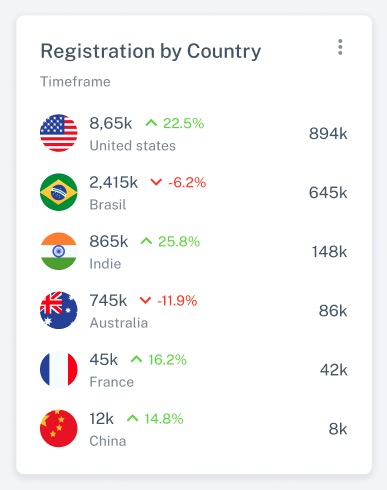Select the United states country label
Viewport: 387px width, 490px height.
pyautogui.click(x=133, y=146)
